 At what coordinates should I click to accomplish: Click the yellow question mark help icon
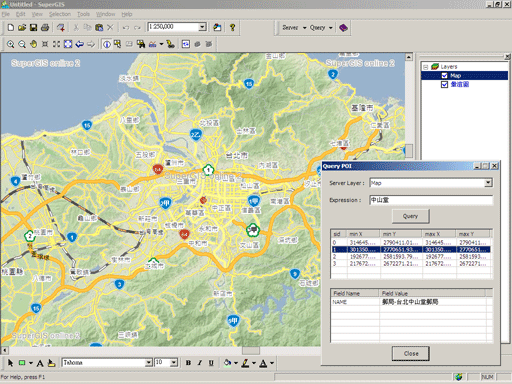pos(233,27)
